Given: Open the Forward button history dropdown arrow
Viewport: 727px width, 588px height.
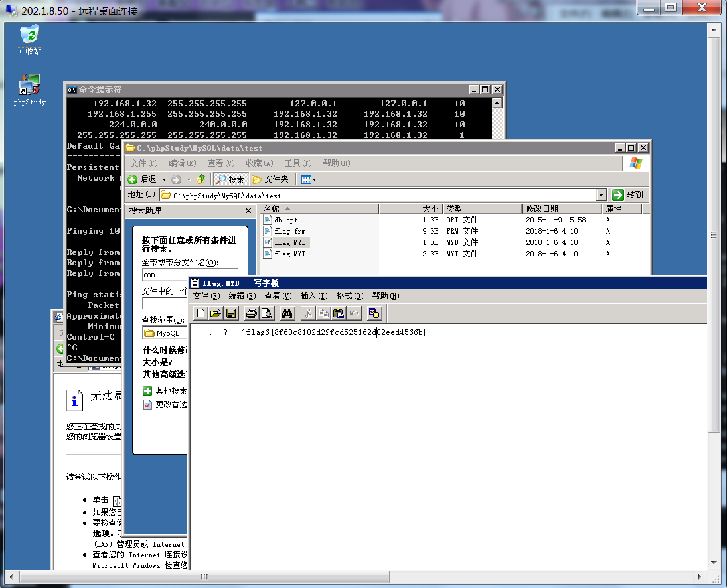Looking at the screenshot, I should click(189, 179).
